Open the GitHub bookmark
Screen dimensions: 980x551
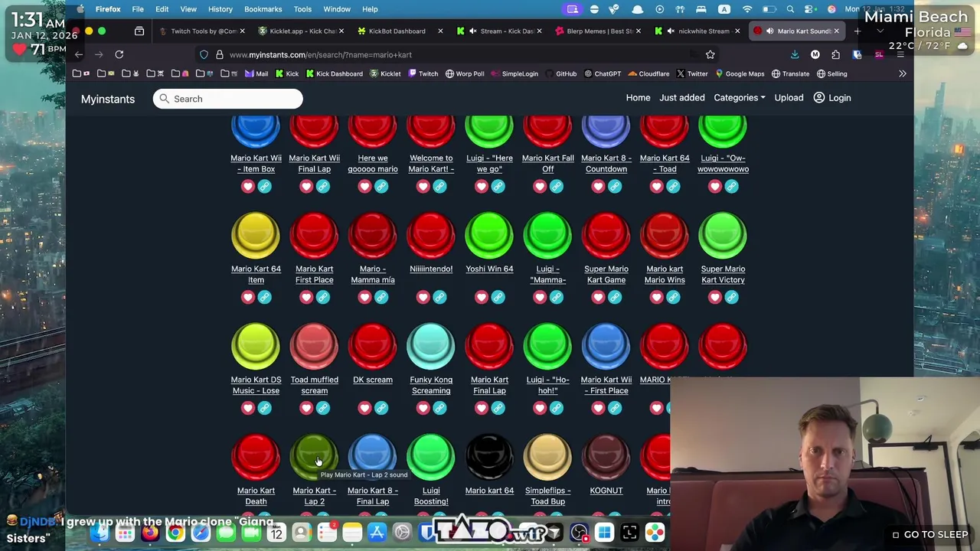(560, 73)
